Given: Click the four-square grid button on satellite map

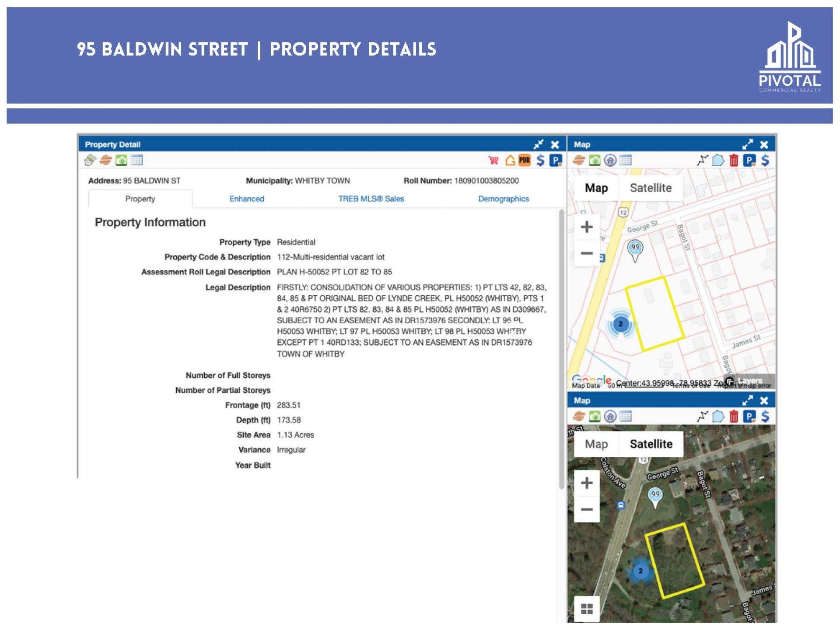Looking at the screenshot, I should (587, 609).
